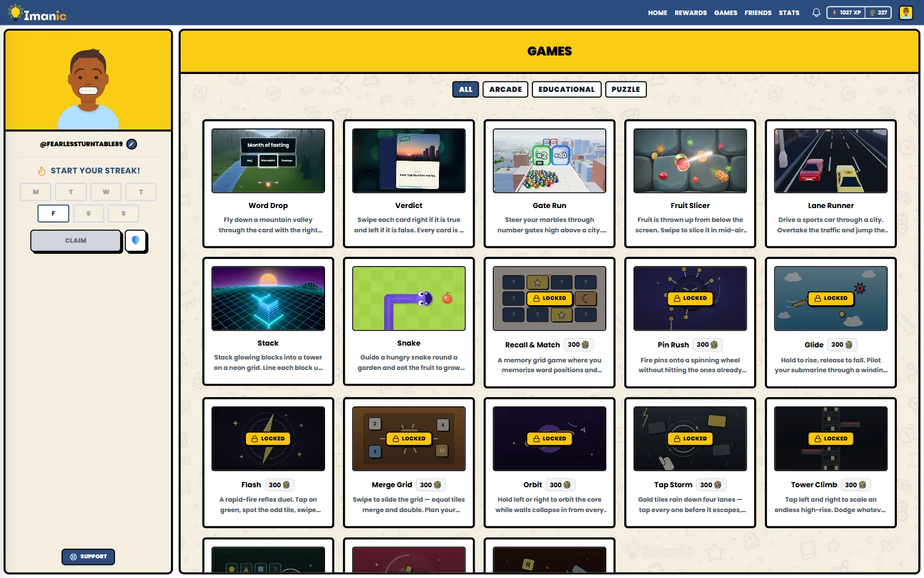Click the 300 coin price of Flash
Viewport: 924px width, 578px height.
tap(280, 485)
